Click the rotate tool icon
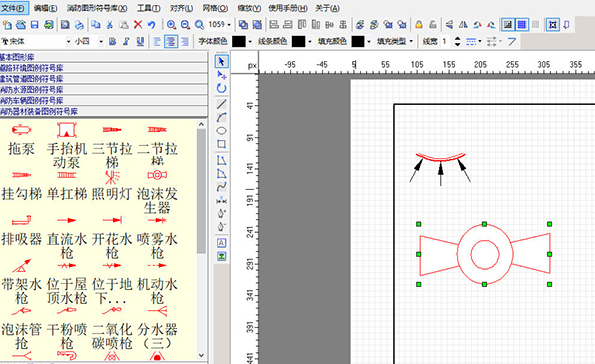Image resolution: width=595 pixels, height=364 pixels. tap(222, 88)
